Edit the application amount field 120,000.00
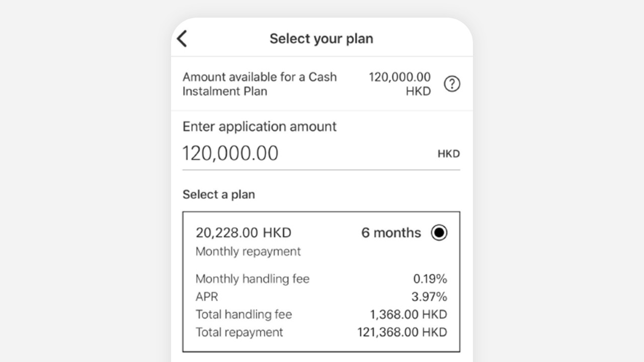 click(321, 153)
